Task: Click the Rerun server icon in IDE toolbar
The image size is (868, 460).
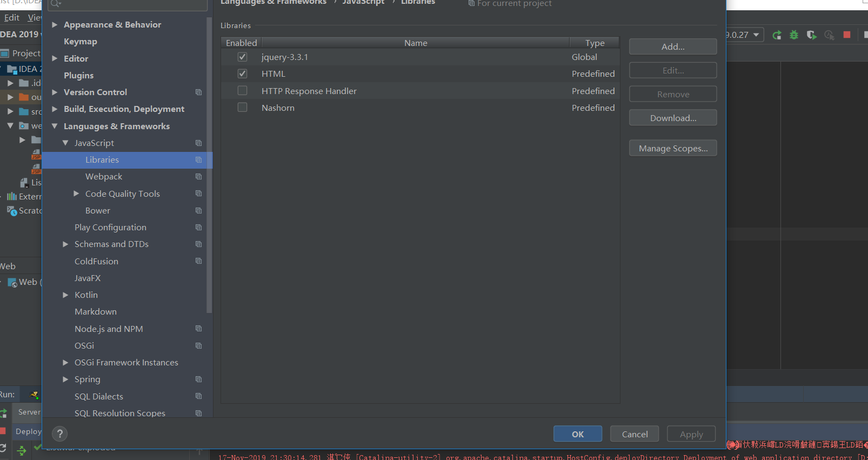Action: [777, 35]
